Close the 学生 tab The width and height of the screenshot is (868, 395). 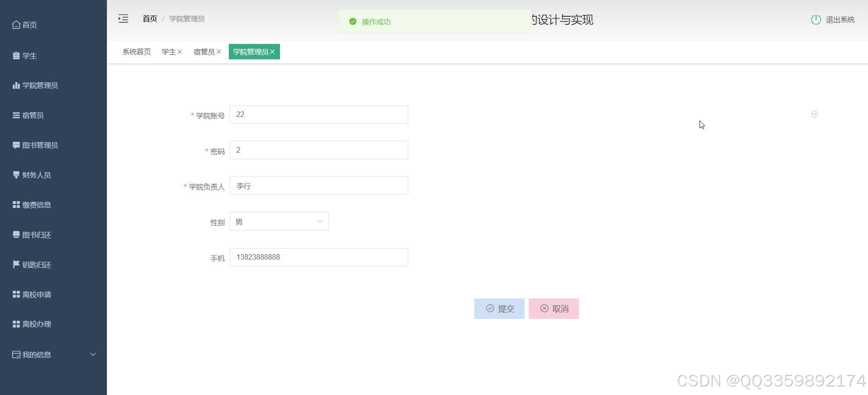(x=179, y=52)
